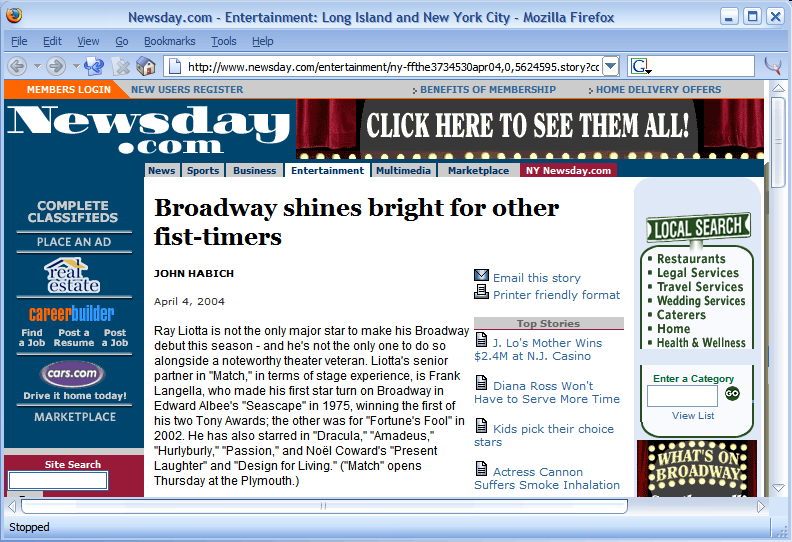Click the vertical scrollbar down arrow
The height and width of the screenshot is (542, 792).
pyautogui.click(x=778, y=488)
